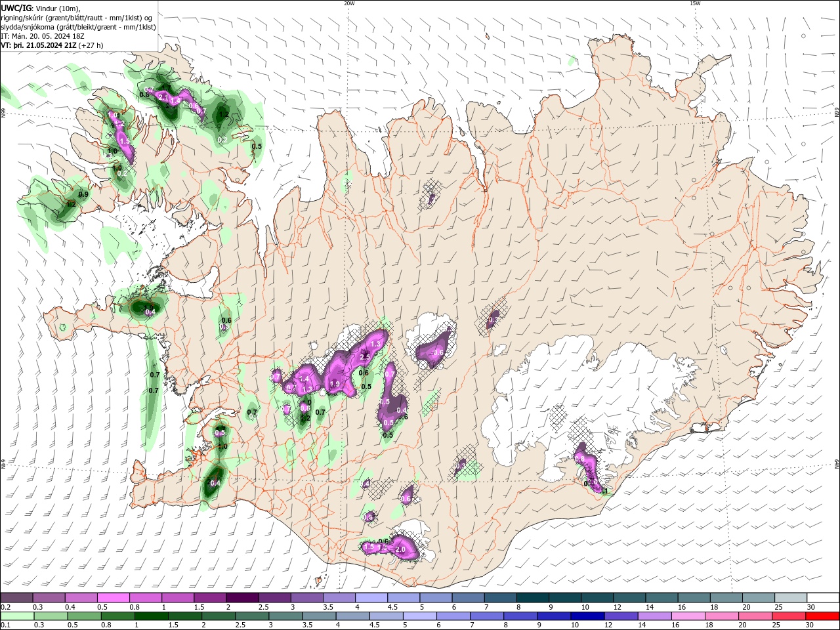Click the 25 coral-red swatch in lower legend
Viewport: 840px width, 630px height.
point(789,616)
